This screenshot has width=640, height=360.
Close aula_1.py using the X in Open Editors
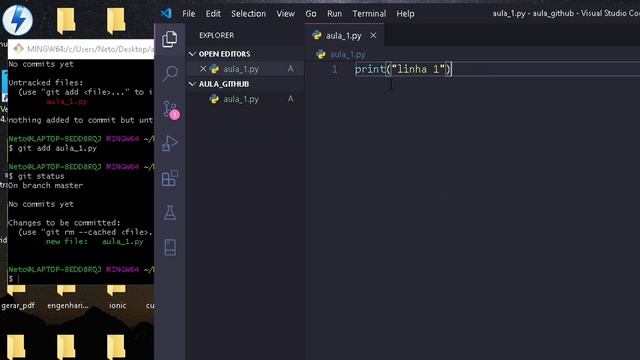coord(203,69)
